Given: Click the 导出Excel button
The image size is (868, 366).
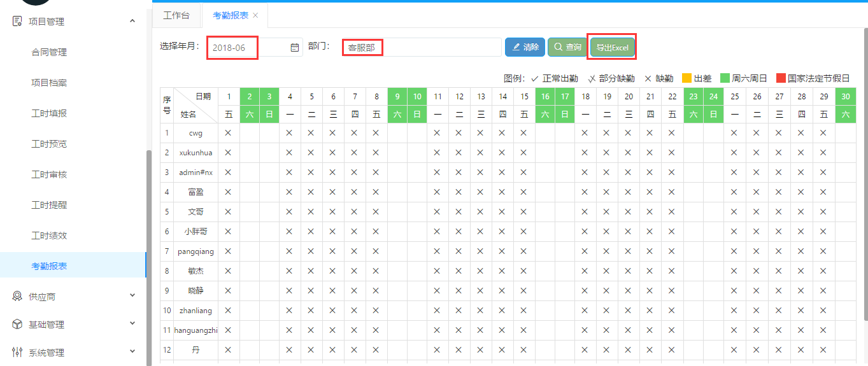Looking at the screenshot, I should pyautogui.click(x=612, y=48).
